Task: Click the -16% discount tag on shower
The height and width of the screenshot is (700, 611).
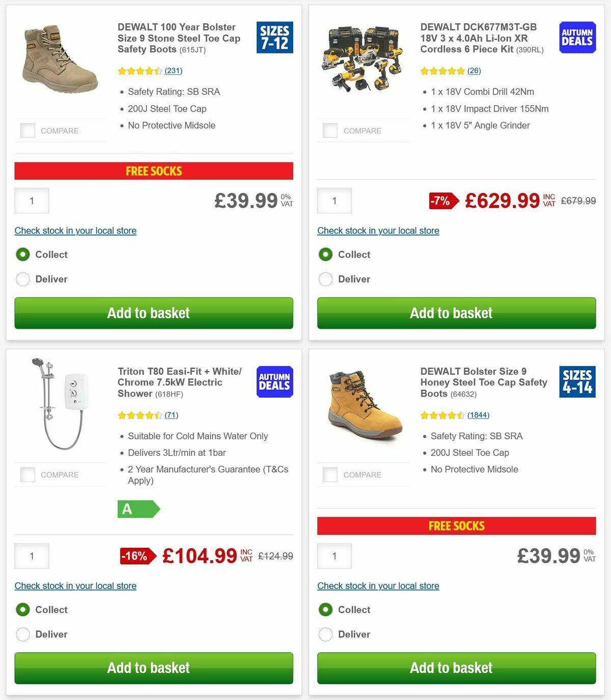Action: 136,556
